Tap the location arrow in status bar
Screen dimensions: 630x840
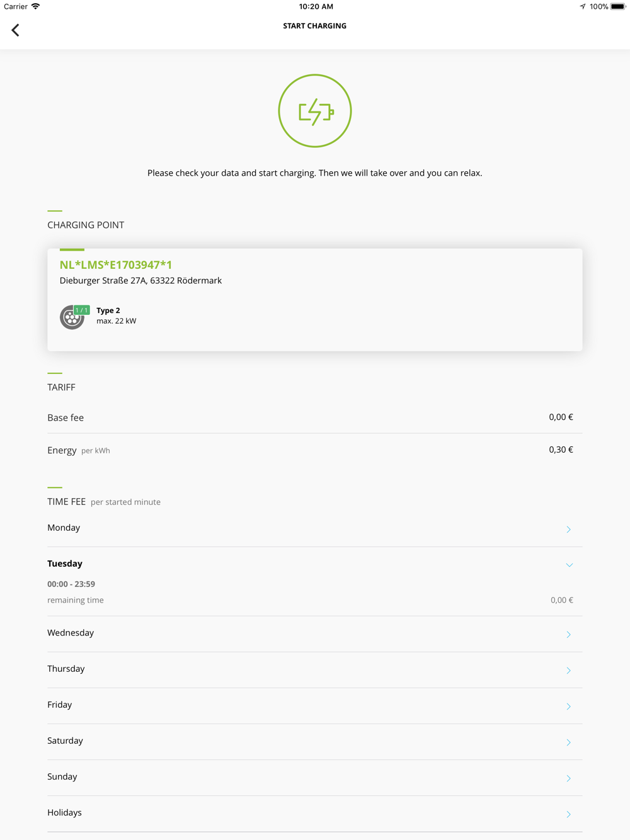(582, 7)
